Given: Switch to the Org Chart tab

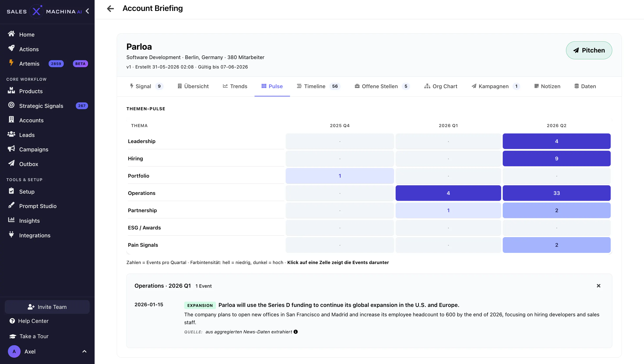Looking at the screenshot, I should point(441,86).
